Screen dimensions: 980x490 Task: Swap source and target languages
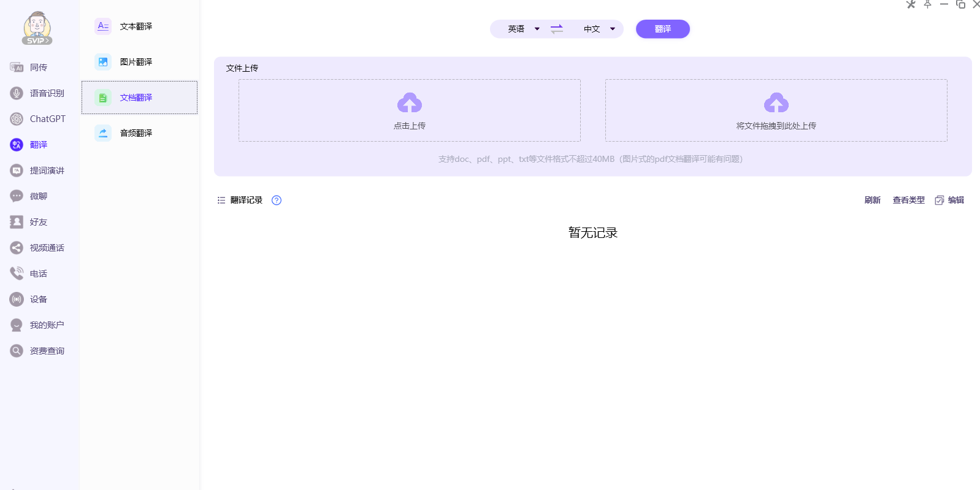click(x=557, y=29)
